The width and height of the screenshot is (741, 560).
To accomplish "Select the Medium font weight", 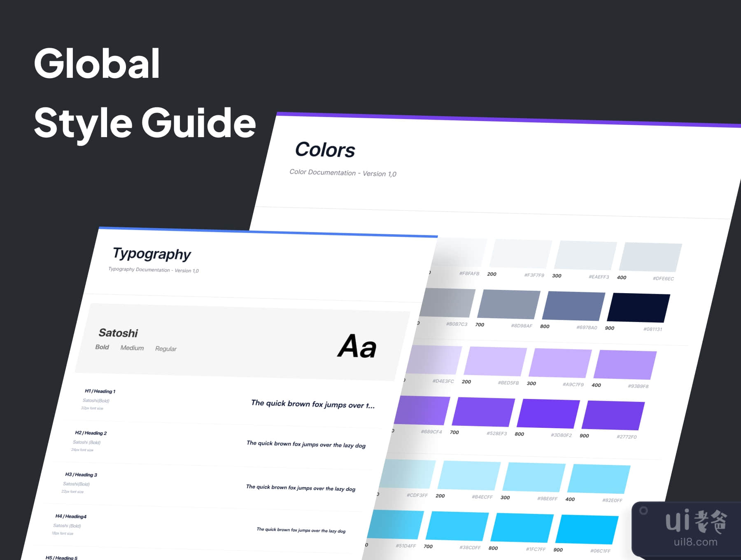I will pyautogui.click(x=132, y=348).
